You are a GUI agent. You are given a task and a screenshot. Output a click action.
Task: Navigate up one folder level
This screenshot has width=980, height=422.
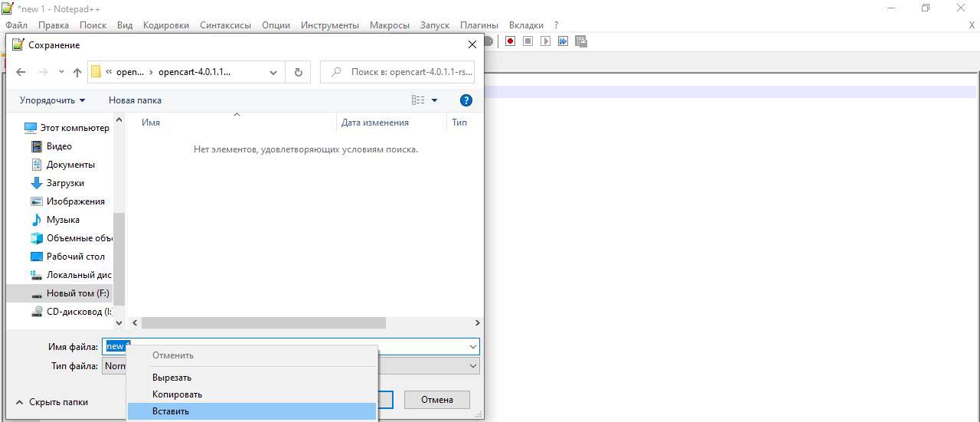coord(77,72)
